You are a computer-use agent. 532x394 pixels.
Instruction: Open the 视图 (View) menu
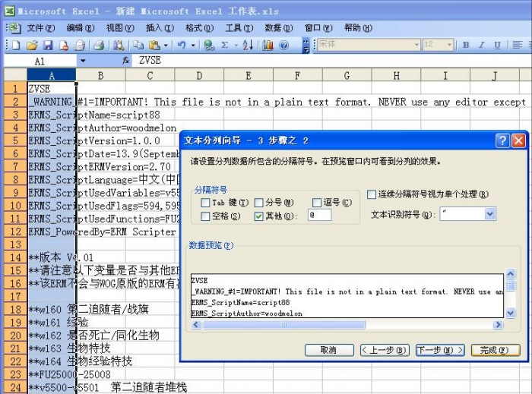pyautogui.click(x=120, y=28)
